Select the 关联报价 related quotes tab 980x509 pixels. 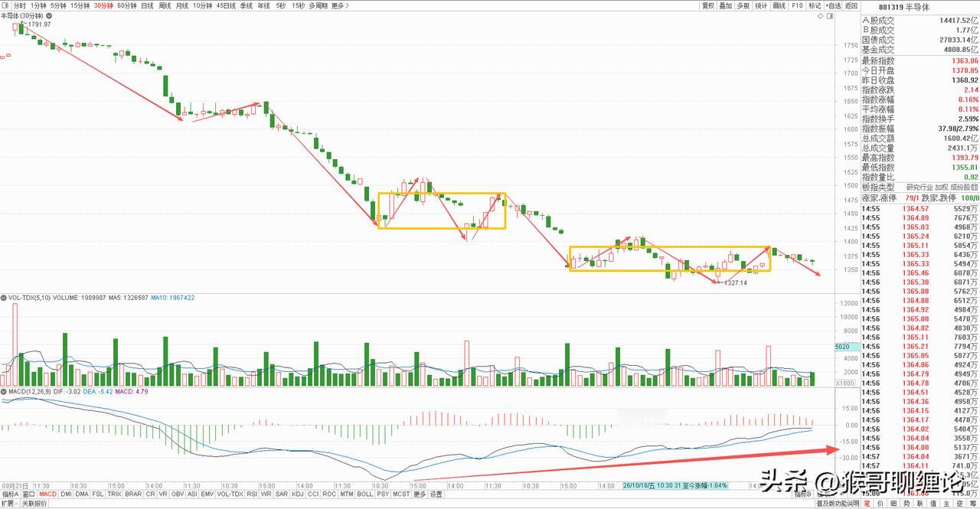pos(34,504)
